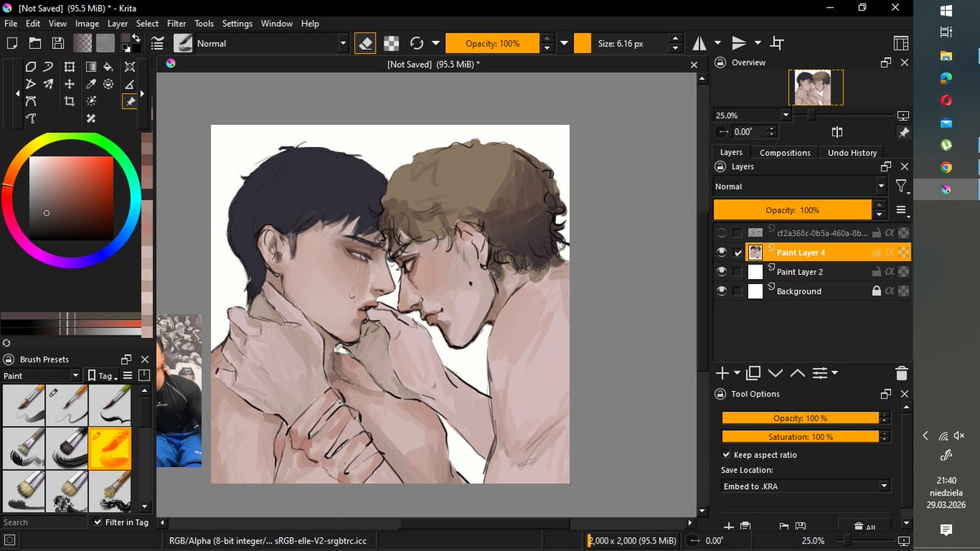Open the Layer menu

(118, 24)
